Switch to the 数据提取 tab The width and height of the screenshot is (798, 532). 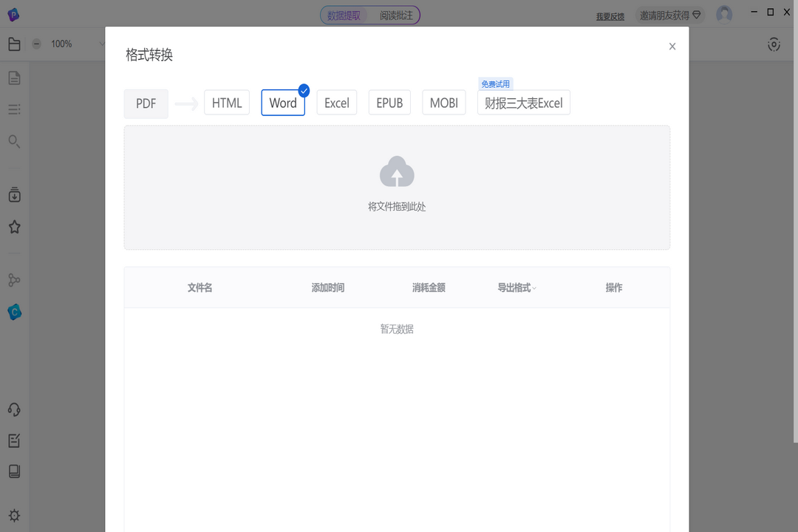tap(344, 15)
